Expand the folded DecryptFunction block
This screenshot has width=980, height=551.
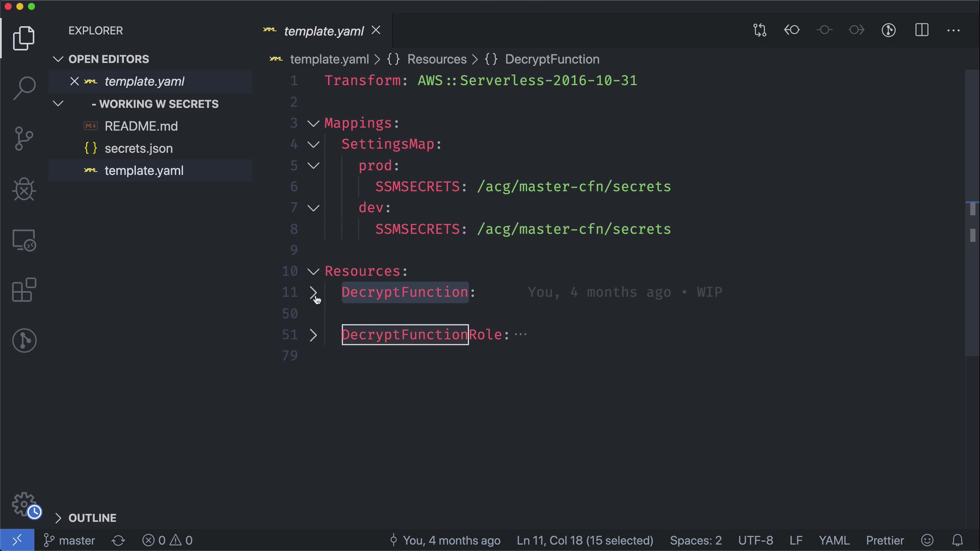click(313, 292)
